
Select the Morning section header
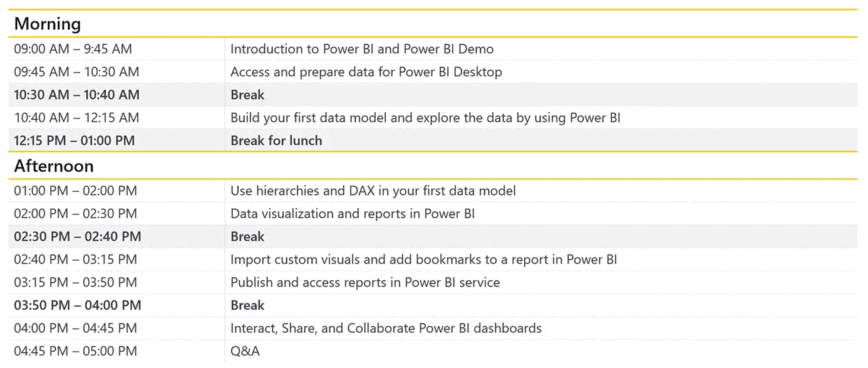[x=48, y=24]
